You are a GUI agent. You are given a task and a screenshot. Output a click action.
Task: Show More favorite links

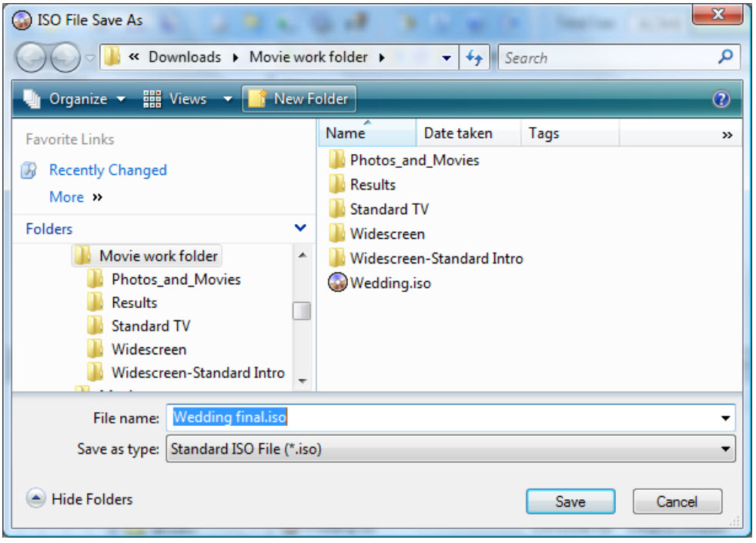[x=75, y=196]
